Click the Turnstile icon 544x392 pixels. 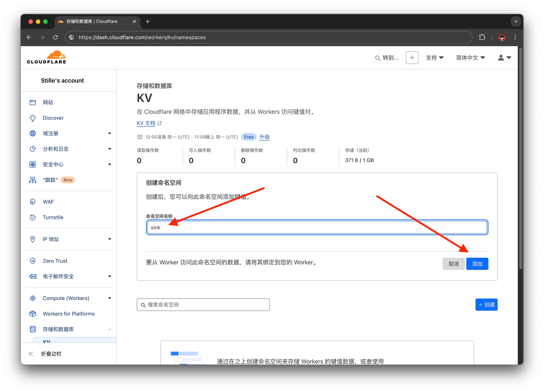point(33,217)
